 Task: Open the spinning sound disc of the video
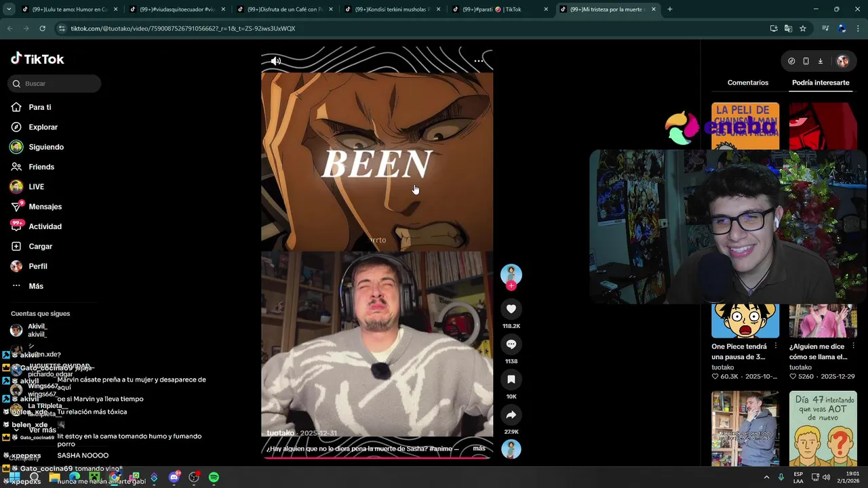point(511,449)
